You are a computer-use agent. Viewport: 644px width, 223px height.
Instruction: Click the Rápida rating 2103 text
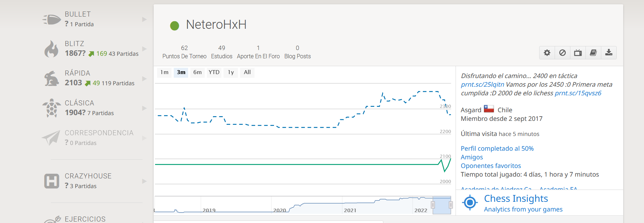point(73,83)
